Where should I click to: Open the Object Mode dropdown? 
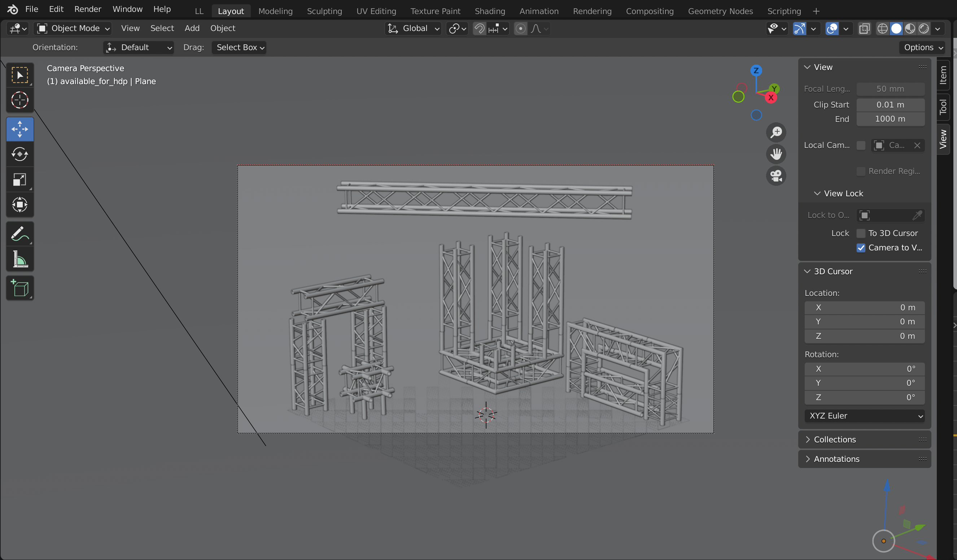tap(73, 29)
